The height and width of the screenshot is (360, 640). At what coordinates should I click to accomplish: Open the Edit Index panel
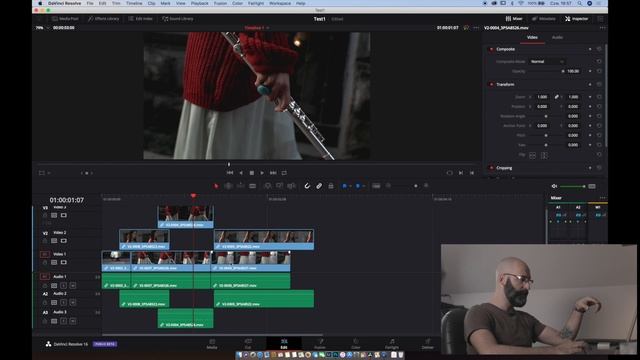tap(140, 19)
